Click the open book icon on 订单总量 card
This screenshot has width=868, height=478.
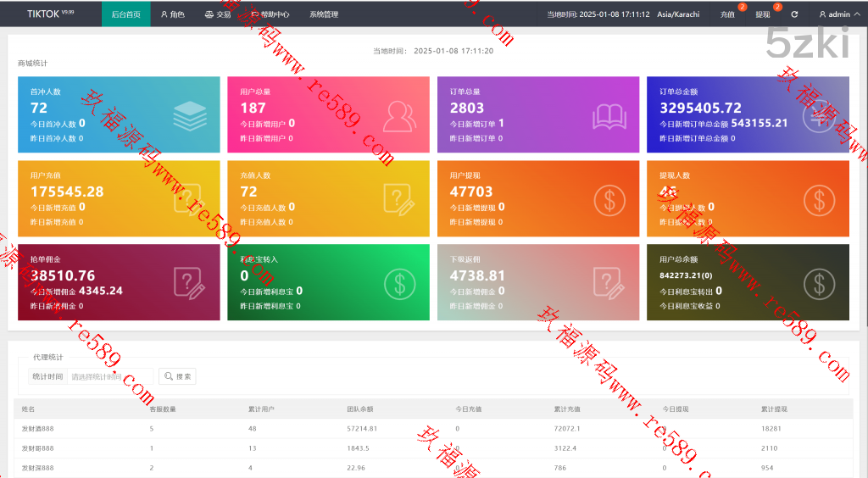click(609, 115)
